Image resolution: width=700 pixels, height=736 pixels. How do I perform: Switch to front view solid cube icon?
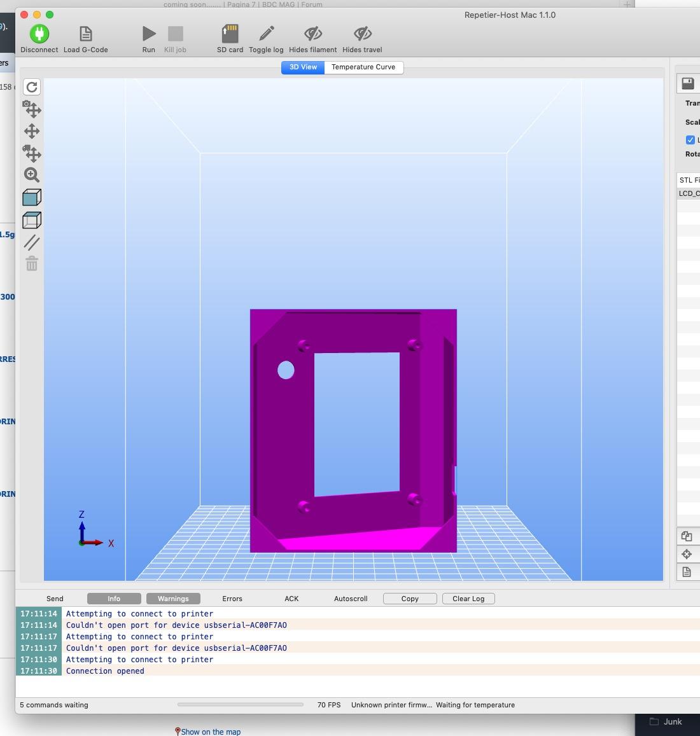pos(32,197)
